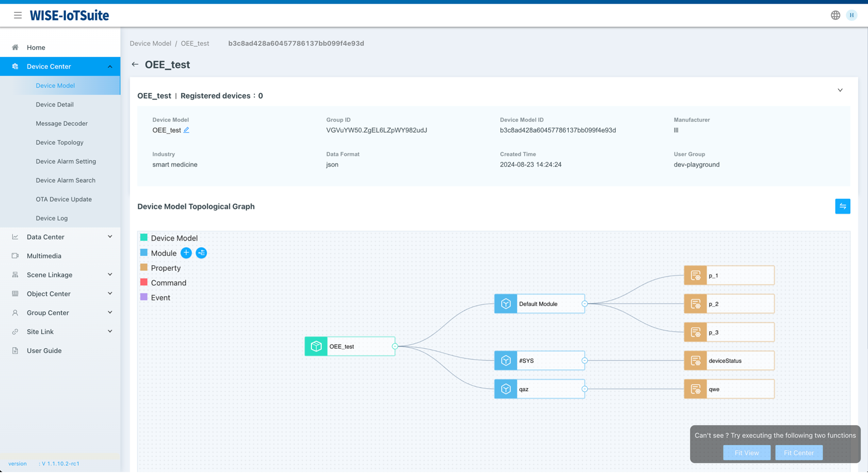This screenshot has height=473, width=868.
Task: Click the Device Model breadcrumb link
Action: pyautogui.click(x=150, y=43)
